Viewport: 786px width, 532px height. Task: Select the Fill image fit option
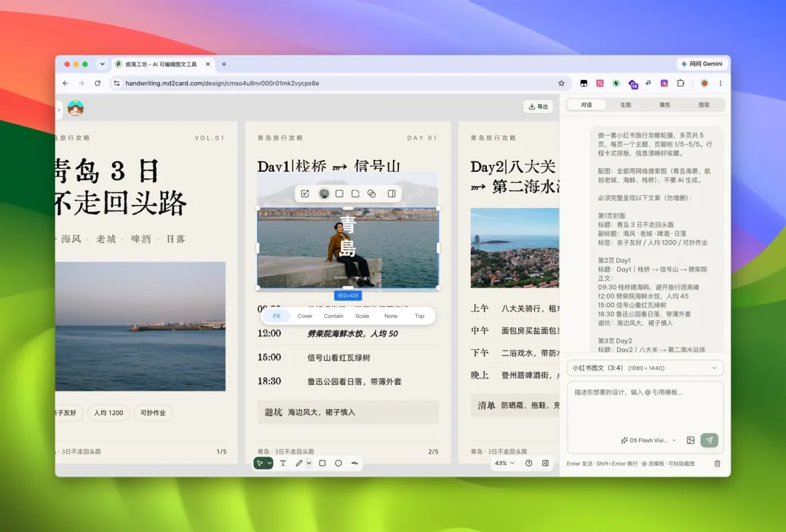coord(277,316)
